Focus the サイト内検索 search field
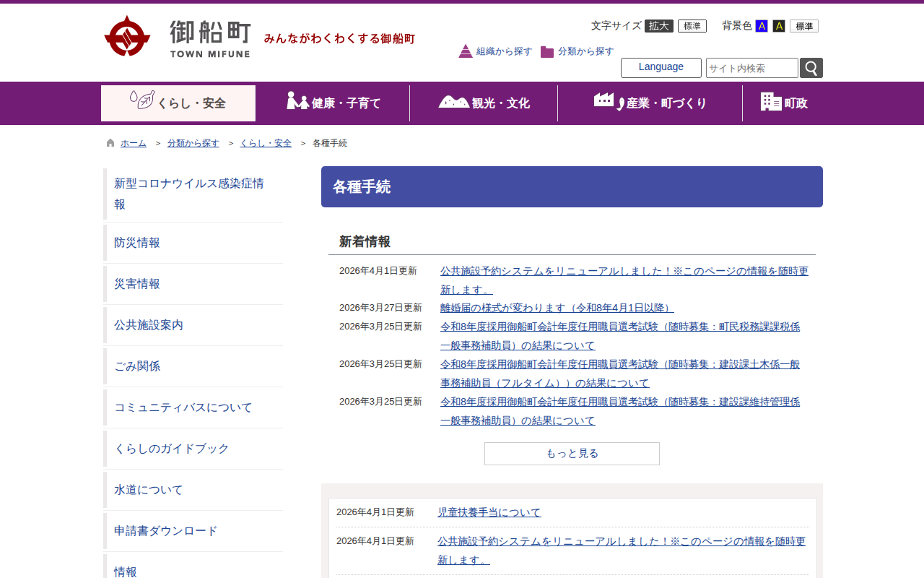924x578 pixels. click(752, 68)
